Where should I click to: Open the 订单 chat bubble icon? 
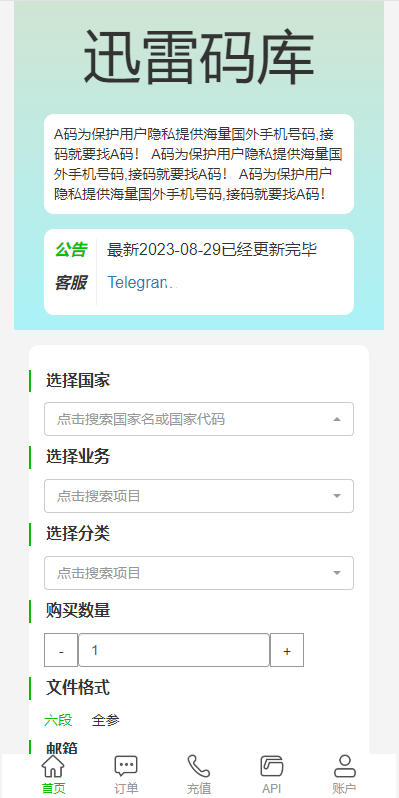tap(126, 765)
